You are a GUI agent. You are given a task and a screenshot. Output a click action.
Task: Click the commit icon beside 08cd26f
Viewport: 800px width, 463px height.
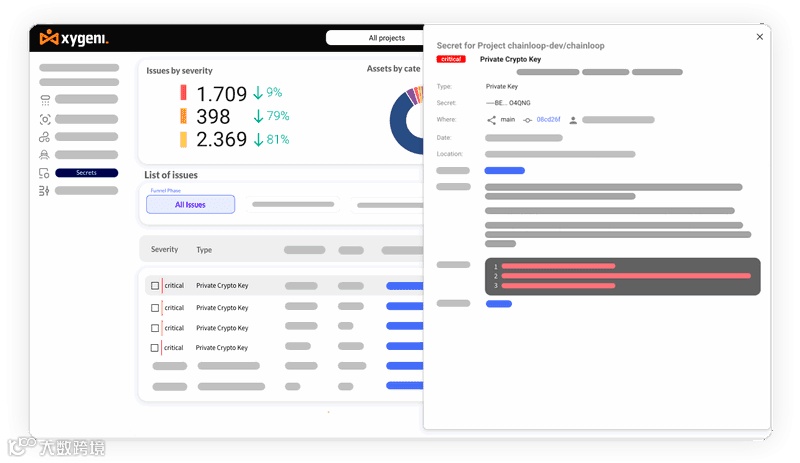pos(528,120)
